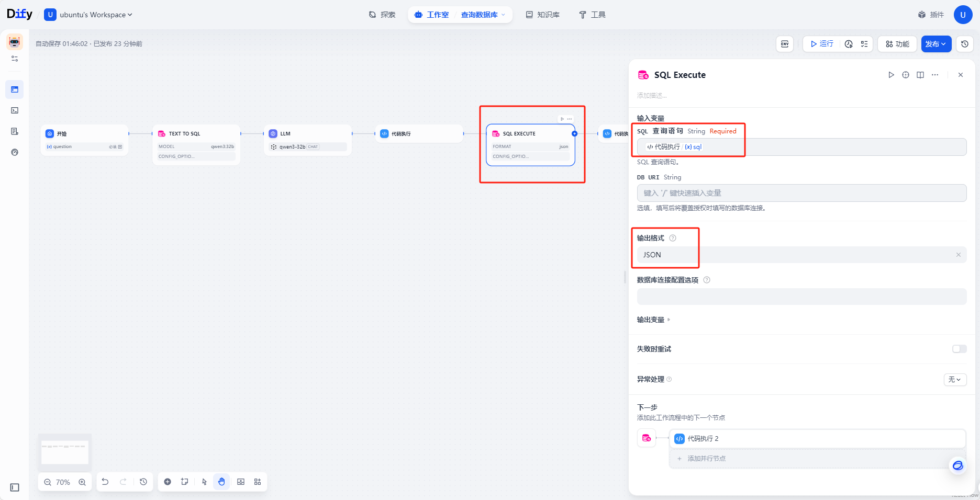Viewport: 980px width, 500px height.
Task: Click the DB URI input field
Action: (x=801, y=193)
